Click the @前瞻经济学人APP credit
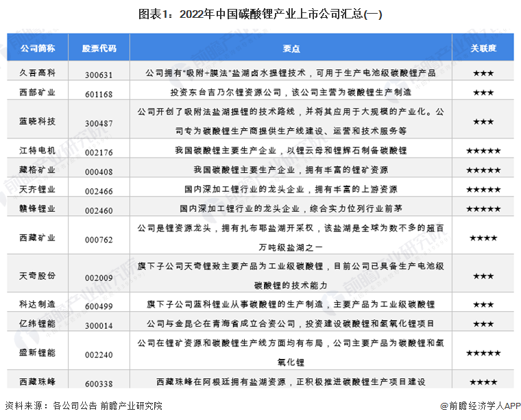This screenshot has width=521, height=420. click(x=480, y=406)
